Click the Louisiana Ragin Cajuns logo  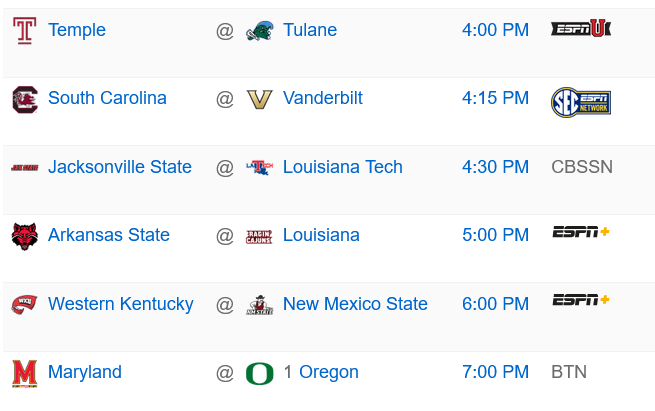click(x=260, y=236)
